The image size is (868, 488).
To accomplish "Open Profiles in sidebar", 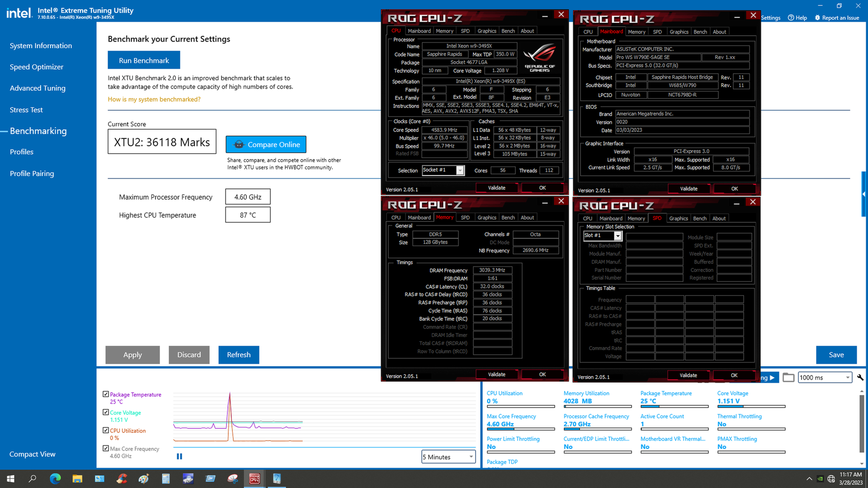I will 22,152.
